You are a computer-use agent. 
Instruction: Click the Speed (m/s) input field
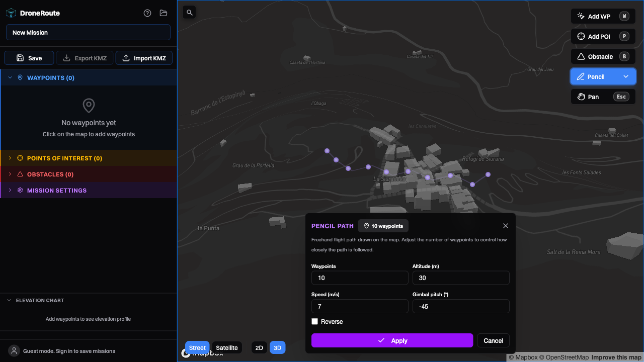point(360,306)
